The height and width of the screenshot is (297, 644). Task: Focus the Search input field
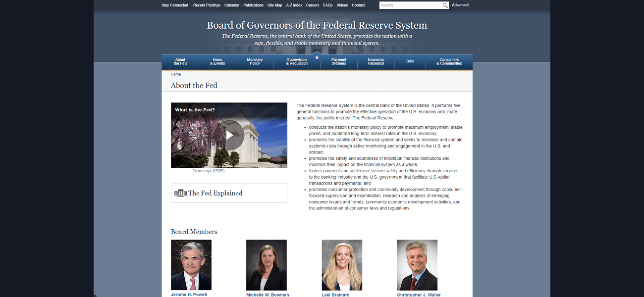[x=411, y=5]
